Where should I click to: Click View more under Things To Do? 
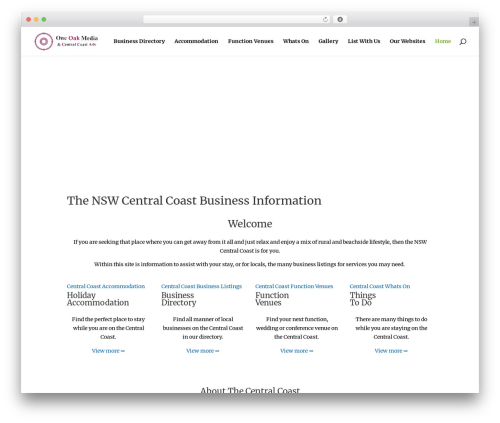click(391, 351)
